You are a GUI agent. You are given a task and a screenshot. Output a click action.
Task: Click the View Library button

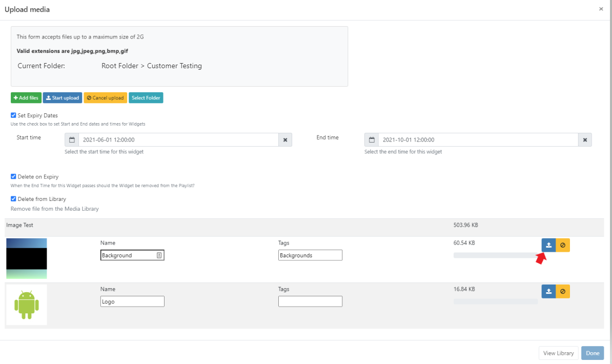pos(558,353)
